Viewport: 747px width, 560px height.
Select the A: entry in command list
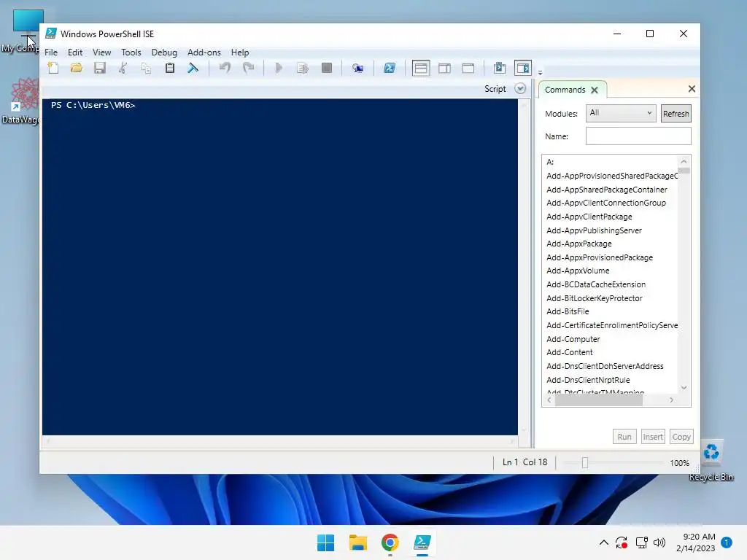tap(550, 162)
